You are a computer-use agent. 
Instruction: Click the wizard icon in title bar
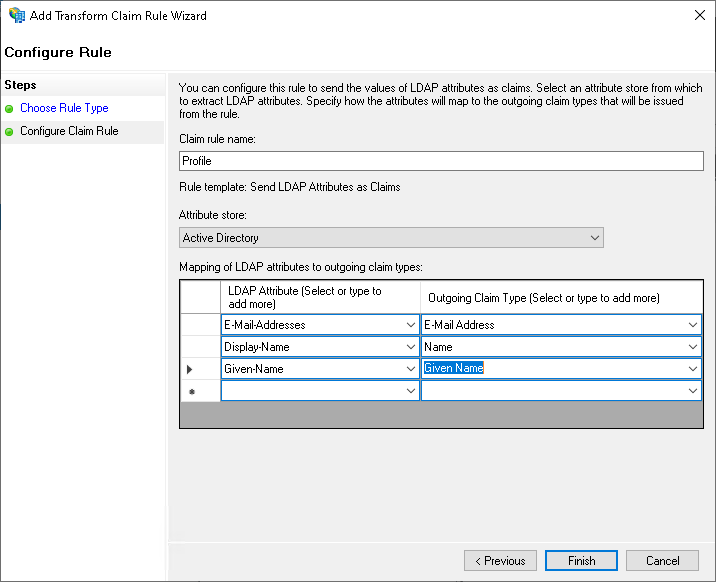pos(17,16)
